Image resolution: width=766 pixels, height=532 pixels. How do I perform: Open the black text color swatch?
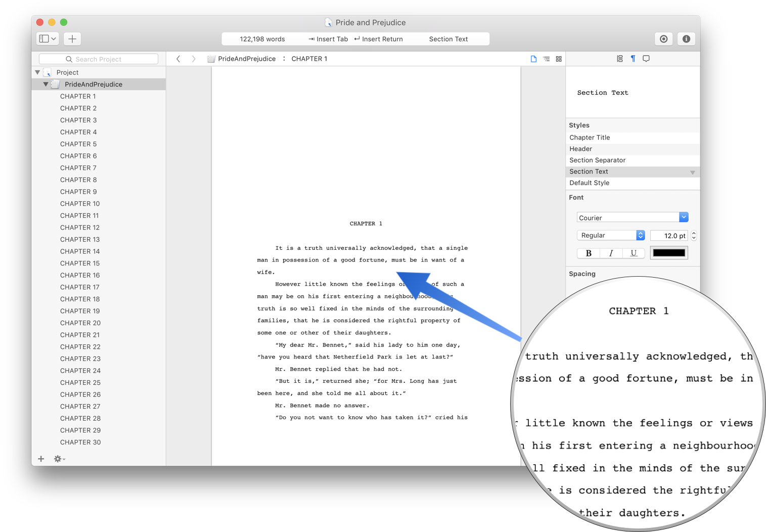(x=669, y=253)
